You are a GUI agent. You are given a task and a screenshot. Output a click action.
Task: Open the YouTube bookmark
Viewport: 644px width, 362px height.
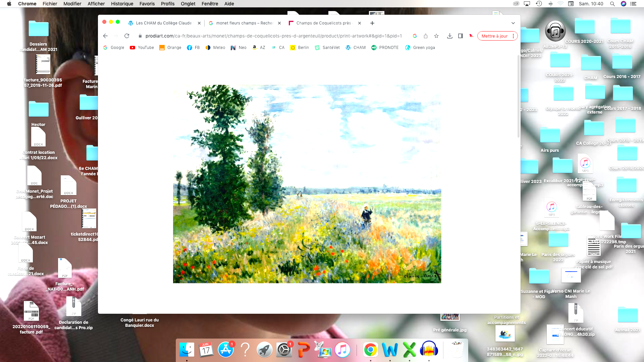[142, 48]
